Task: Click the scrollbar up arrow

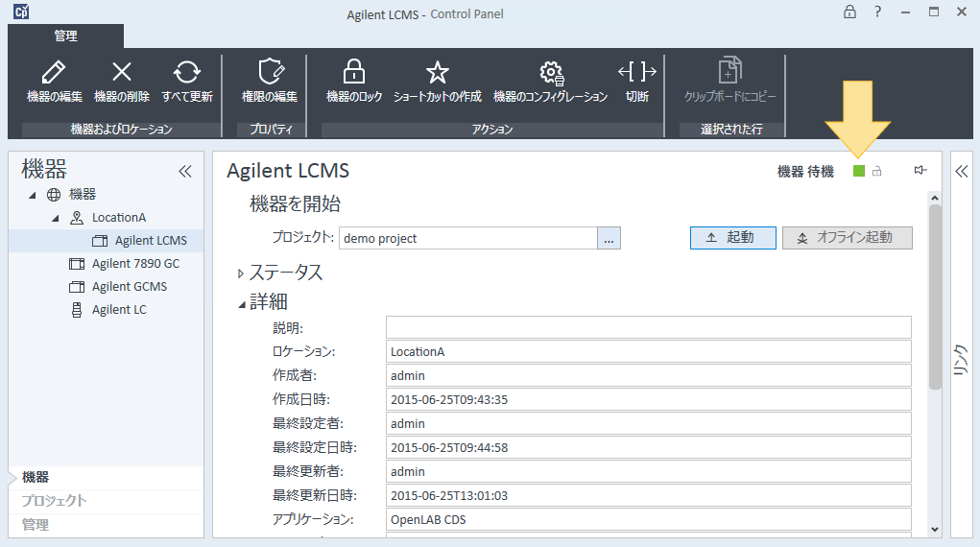Action: (x=935, y=199)
